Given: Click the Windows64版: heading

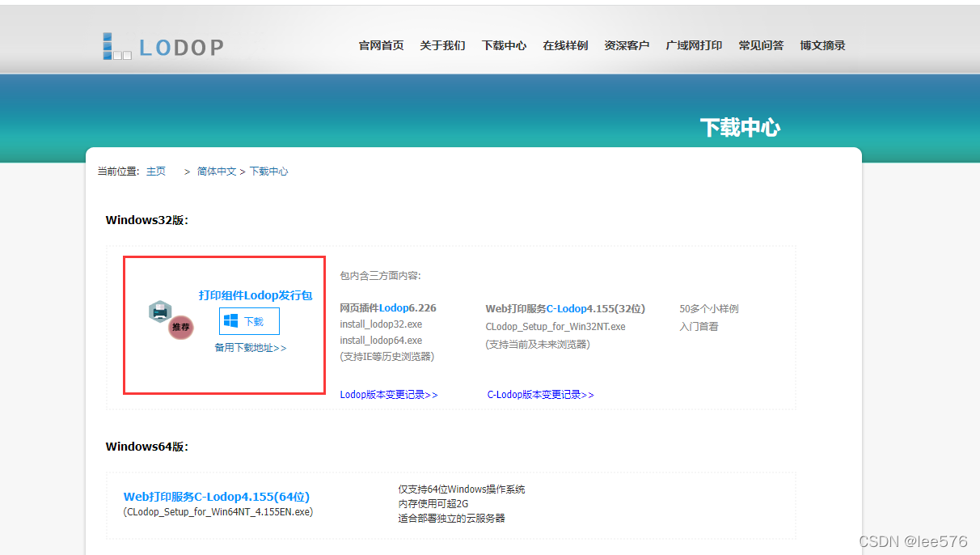Looking at the screenshot, I should 147,447.
